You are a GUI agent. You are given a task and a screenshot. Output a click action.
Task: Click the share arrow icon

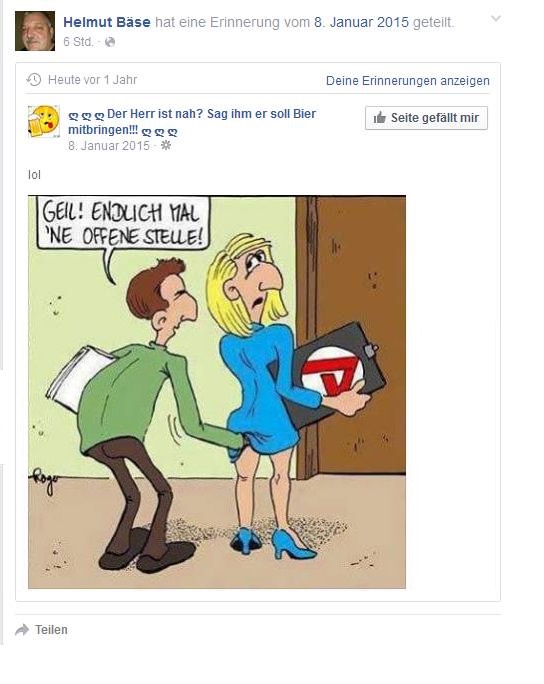22,630
